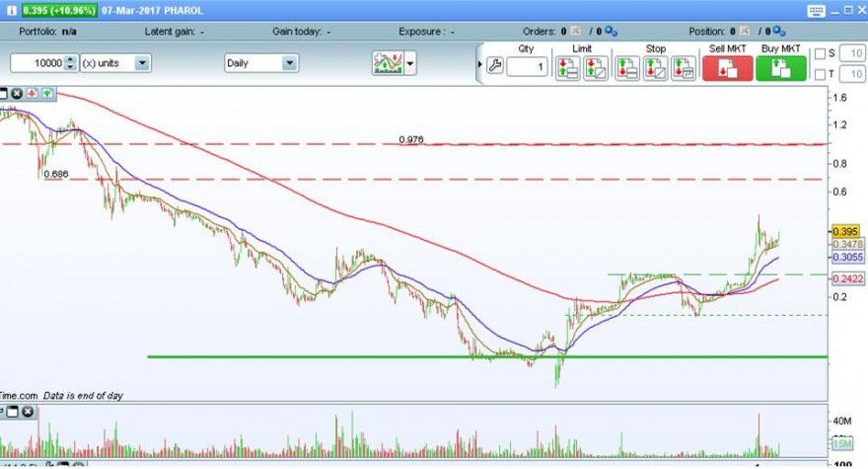Viewport: 868px width, 469px height.
Task: Click the yellow 0.395 price label on the axis
Action: 845,231
